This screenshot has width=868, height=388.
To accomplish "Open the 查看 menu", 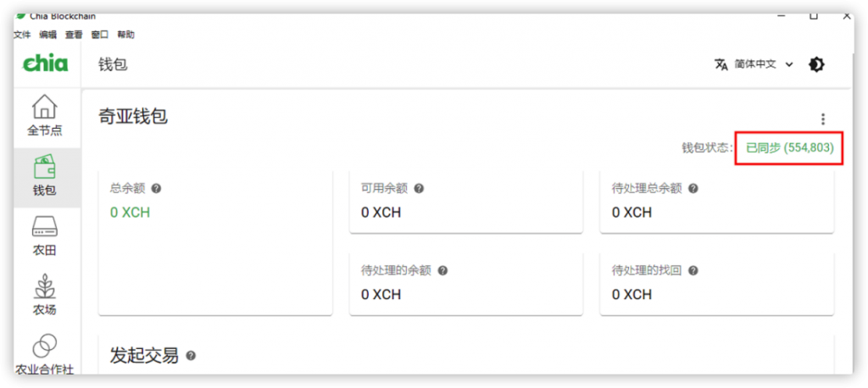I will tap(74, 35).
